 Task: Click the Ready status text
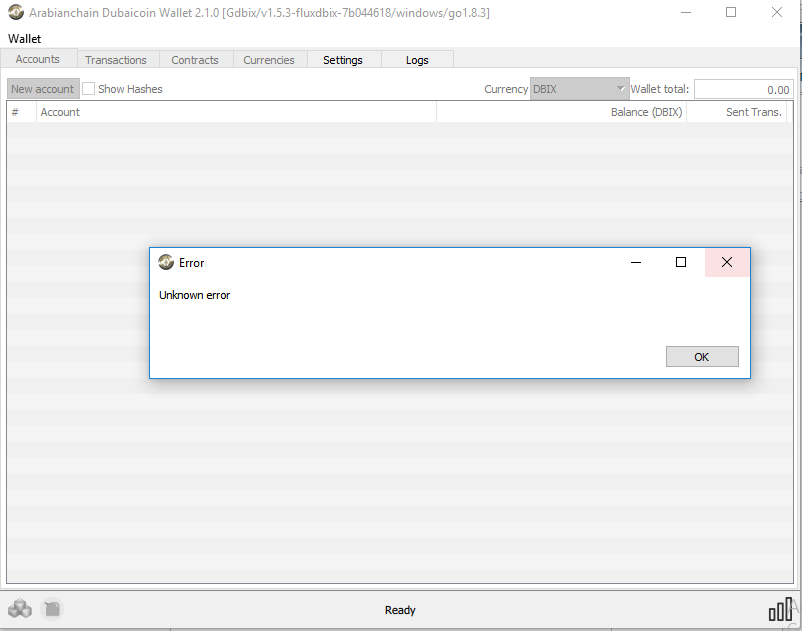coord(400,610)
